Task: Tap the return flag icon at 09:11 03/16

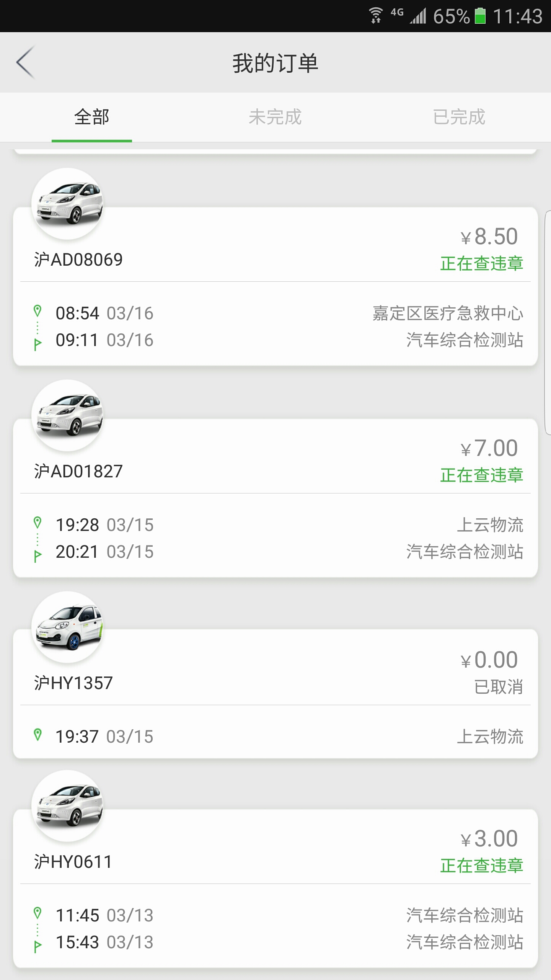Action: click(x=37, y=344)
